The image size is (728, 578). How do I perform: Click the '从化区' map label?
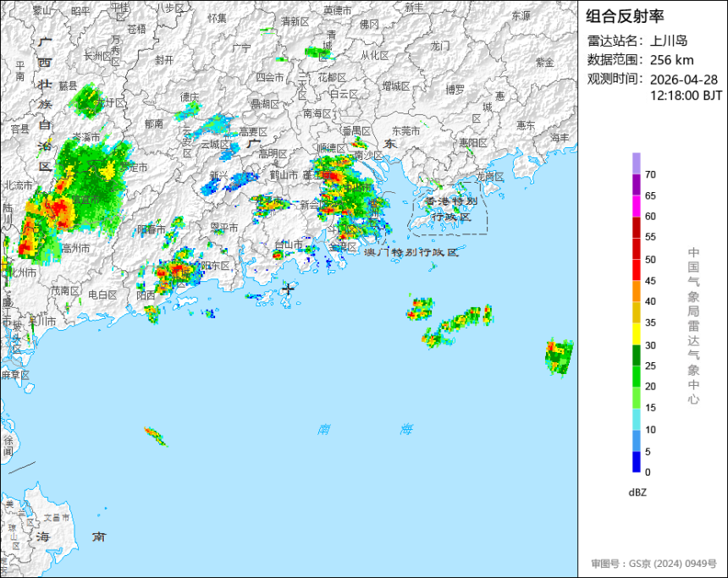(x=375, y=56)
